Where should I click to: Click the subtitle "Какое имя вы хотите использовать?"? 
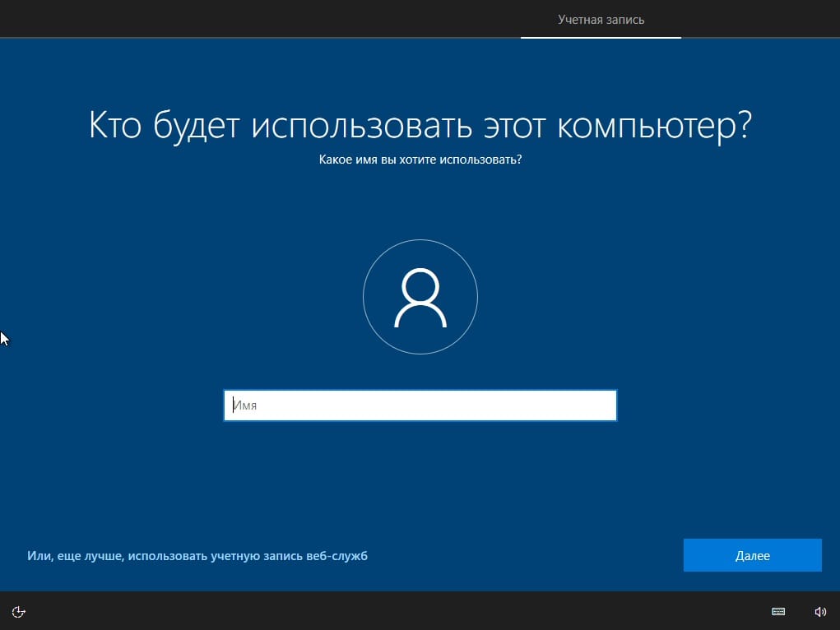[420, 160]
